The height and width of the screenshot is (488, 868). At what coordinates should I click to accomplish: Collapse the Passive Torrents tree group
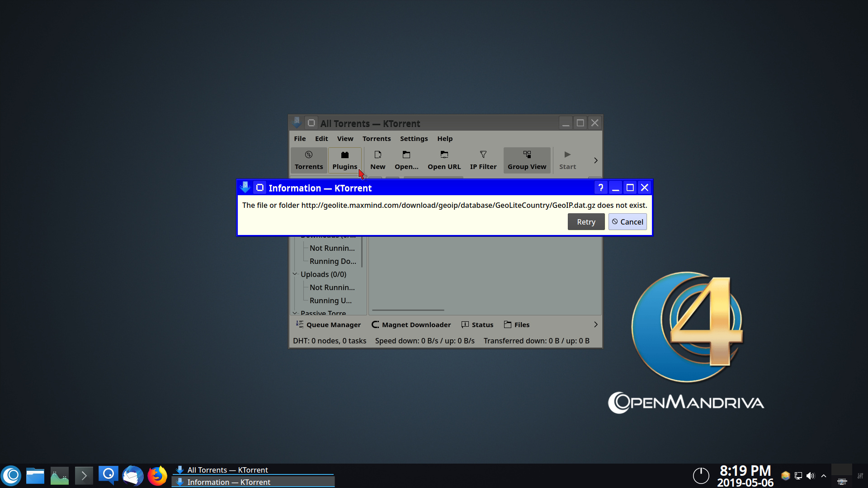(295, 313)
